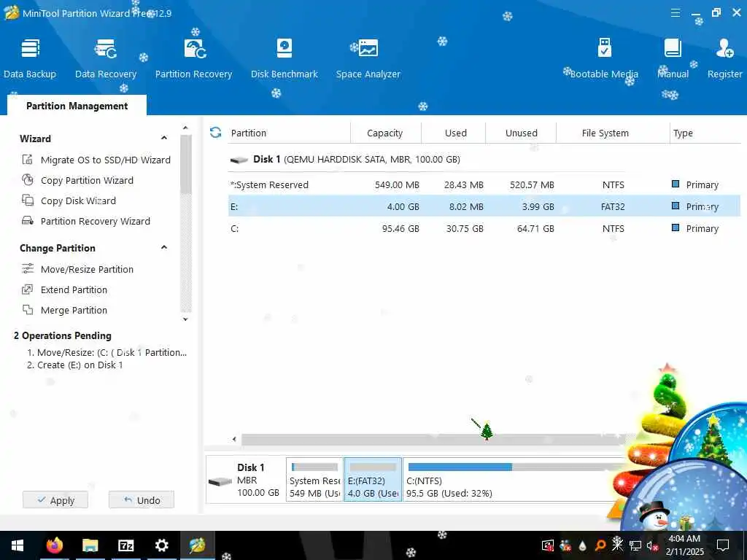Screen dimensions: 747x560
Task: Select the E: FAT32 partition row
Action: [484, 206]
